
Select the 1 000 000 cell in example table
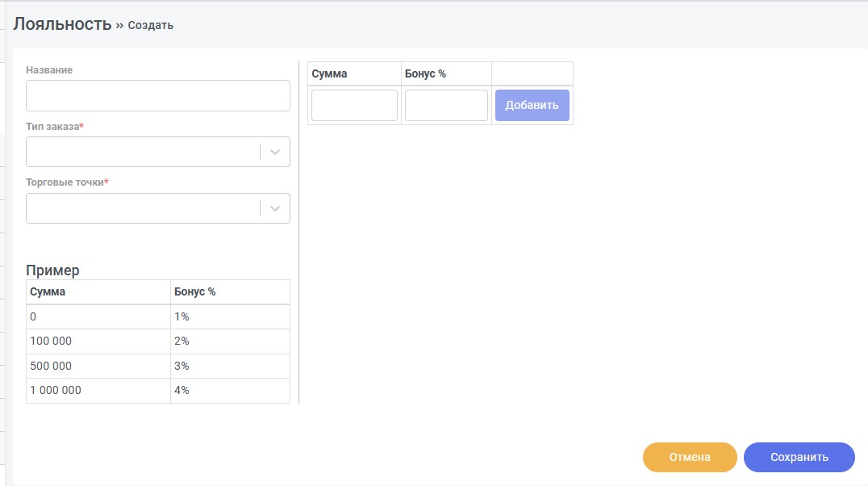coord(98,390)
